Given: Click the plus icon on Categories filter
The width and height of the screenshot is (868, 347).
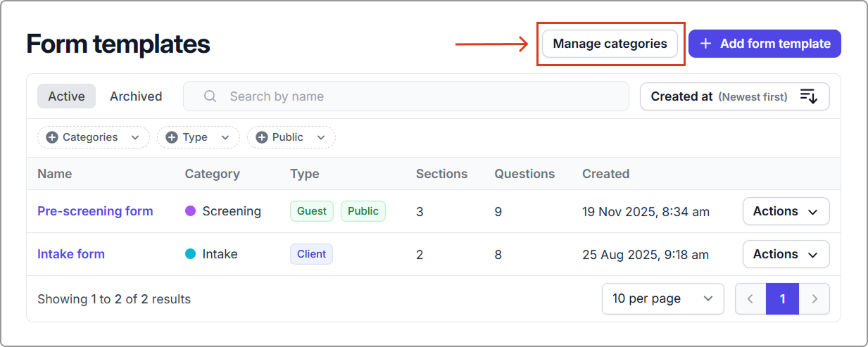Looking at the screenshot, I should click(52, 137).
